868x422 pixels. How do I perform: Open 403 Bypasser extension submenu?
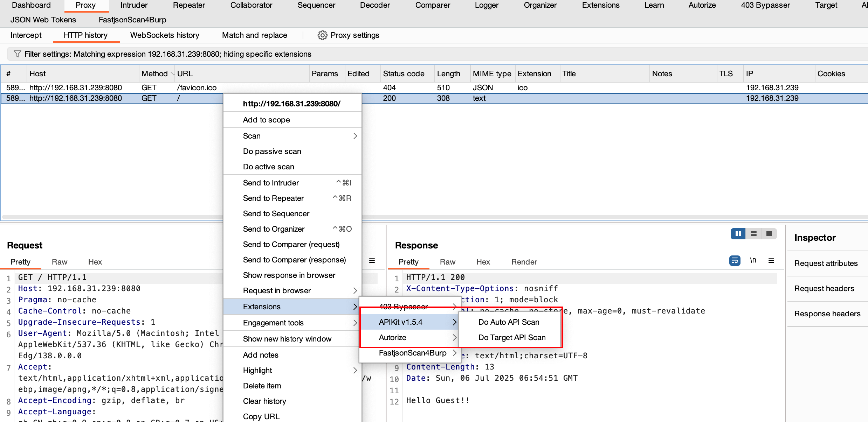(409, 307)
